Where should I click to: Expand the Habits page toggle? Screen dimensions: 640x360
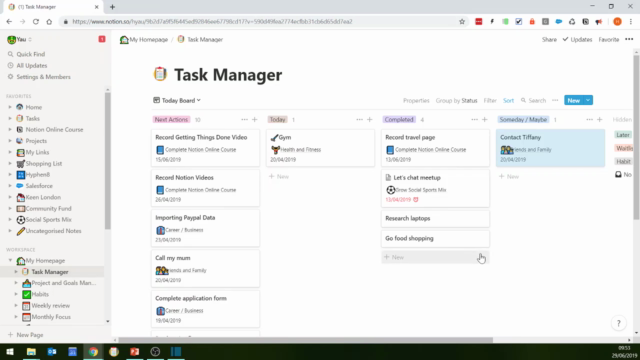coord(16,294)
